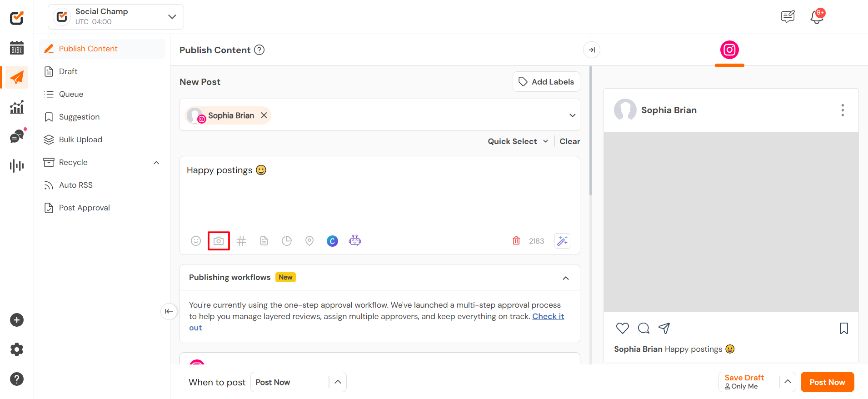The image size is (868, 399).
Task: Delete post content with trash icon
Action: click(516, 241)
